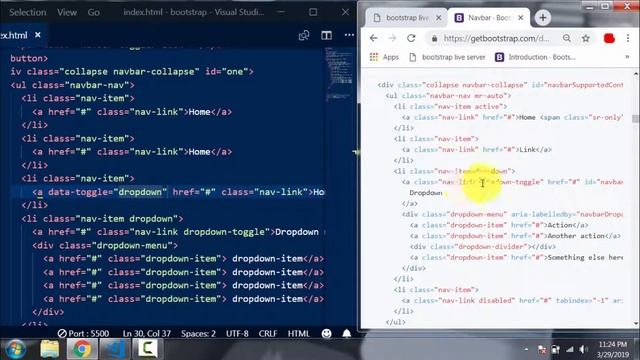Screen dimensions: 640x360
Task: Change language mode via HTML status
Action: 298,333
